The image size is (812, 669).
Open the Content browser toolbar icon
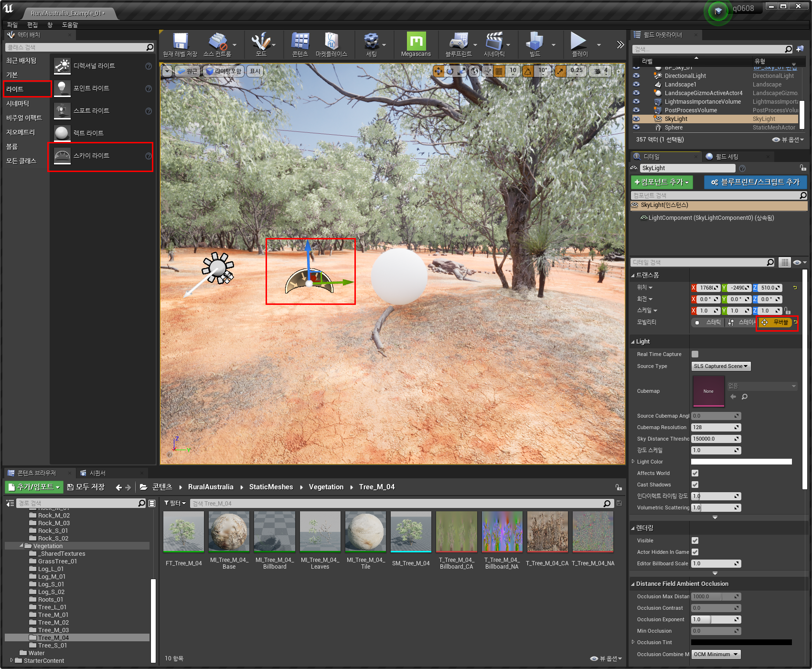(x=300, y=45)
